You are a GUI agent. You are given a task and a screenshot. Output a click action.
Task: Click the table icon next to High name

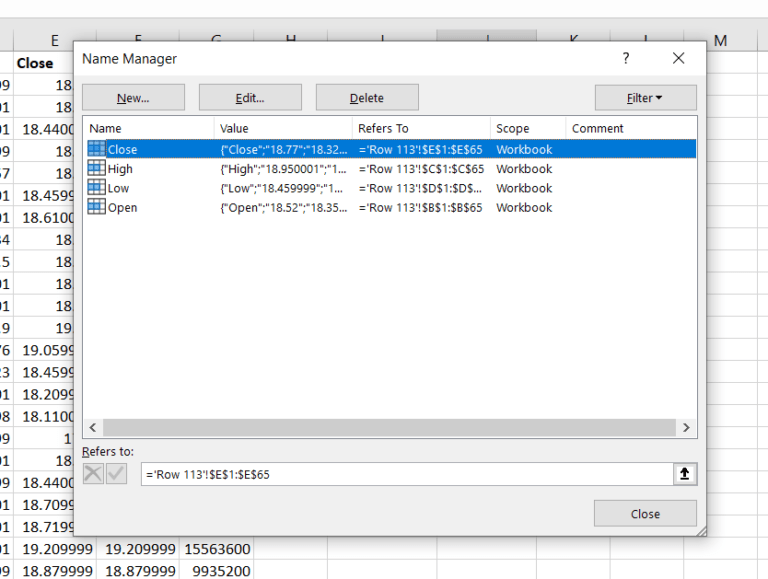coord(96,169)
